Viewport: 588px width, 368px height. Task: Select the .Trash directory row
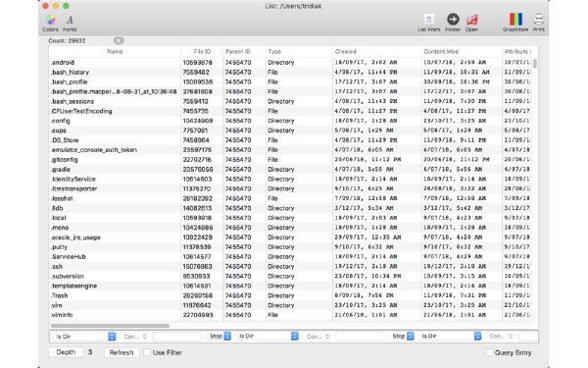click(x=291, y=295)
